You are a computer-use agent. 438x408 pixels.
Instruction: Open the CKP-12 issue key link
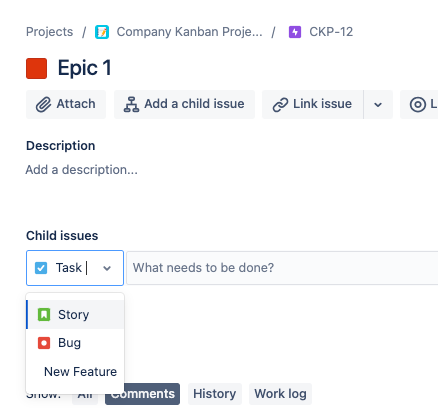pyautogui.click(x=331, y=32)
